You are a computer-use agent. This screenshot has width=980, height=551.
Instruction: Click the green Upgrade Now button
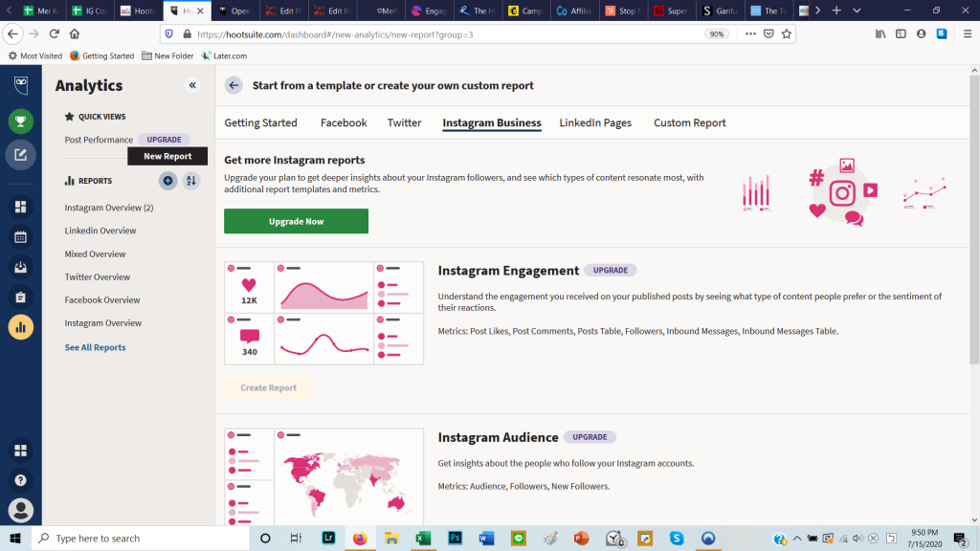click(296, 221)
